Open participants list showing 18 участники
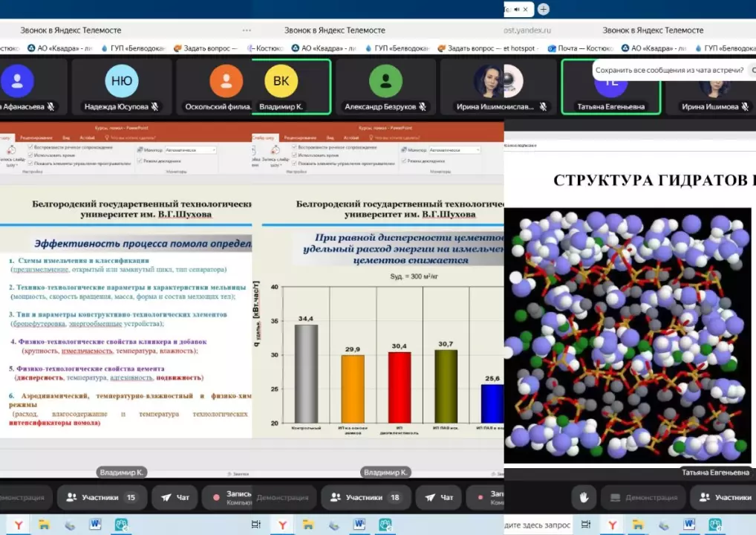756x535 pixels. tap(365, 497)
